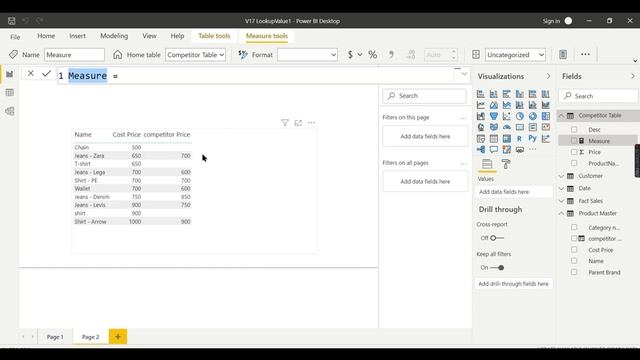
Task: Expand the Customer table
Action: tap(562, 176)
